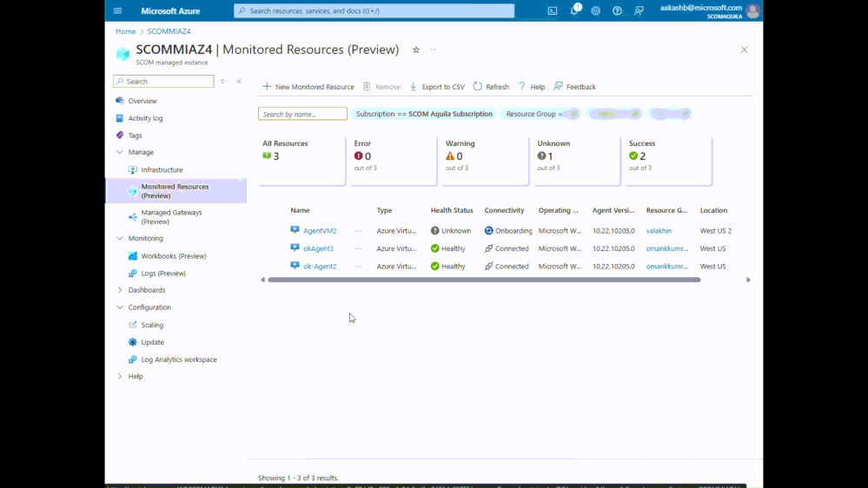This screenshot has width=868, height=488.
Task: Open Update under Configuration
Action: (x=152, y=342)
